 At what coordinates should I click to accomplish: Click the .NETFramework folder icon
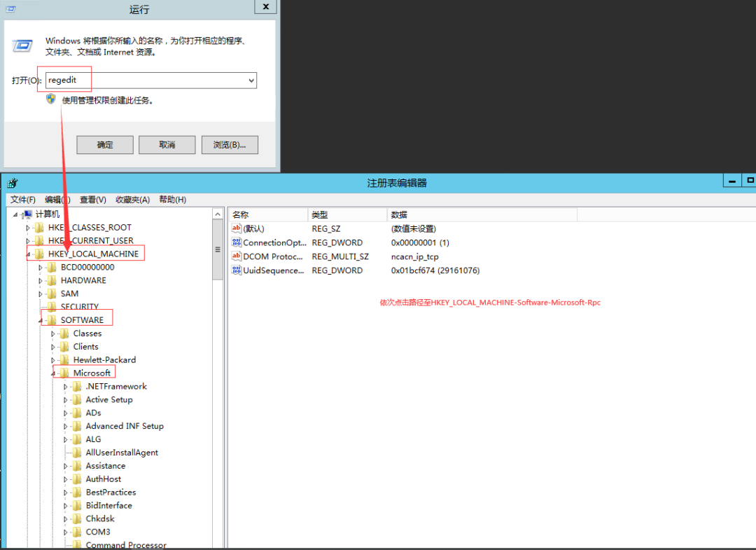(x=77, y=387)
